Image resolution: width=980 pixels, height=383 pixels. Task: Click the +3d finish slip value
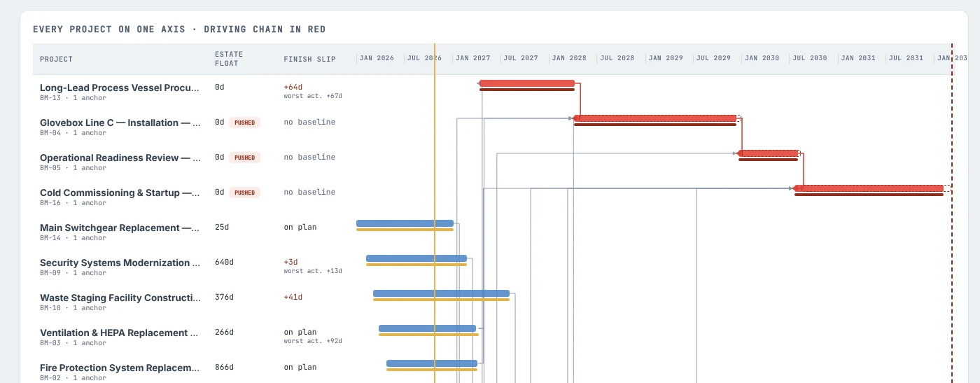[x=290, y=262]
